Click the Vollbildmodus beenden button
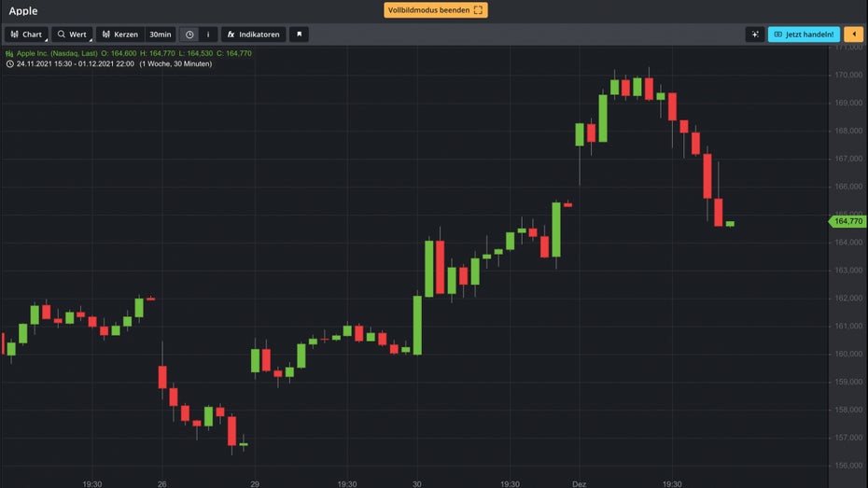 (435, 10)
